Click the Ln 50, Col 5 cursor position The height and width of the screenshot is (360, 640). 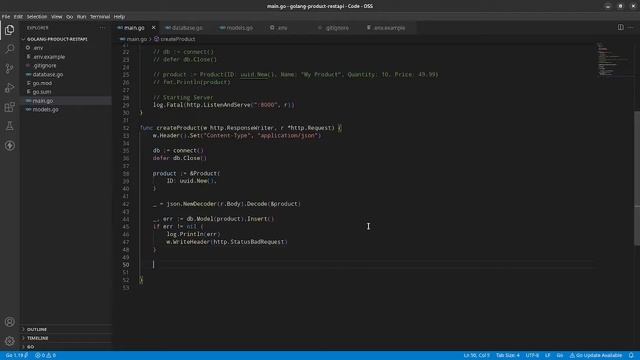click(x=476, y=356)
